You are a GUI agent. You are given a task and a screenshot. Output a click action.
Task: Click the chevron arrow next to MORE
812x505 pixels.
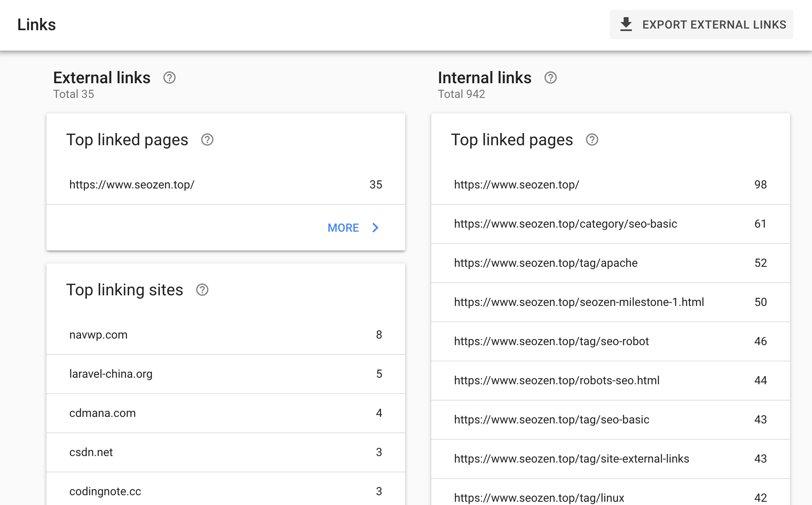pyautogui.click(x=375, y=228)
